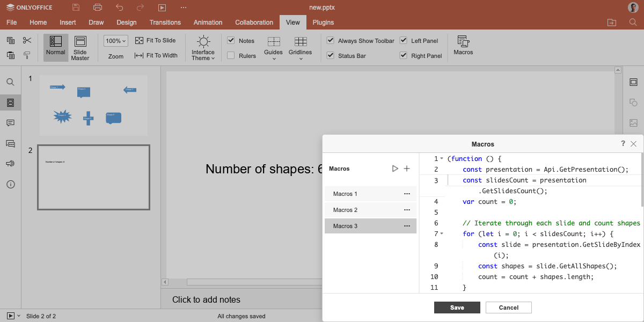Viewport: 644px width, 322px height.
Task: Open Slide Master view
Action: pos(80,48)
